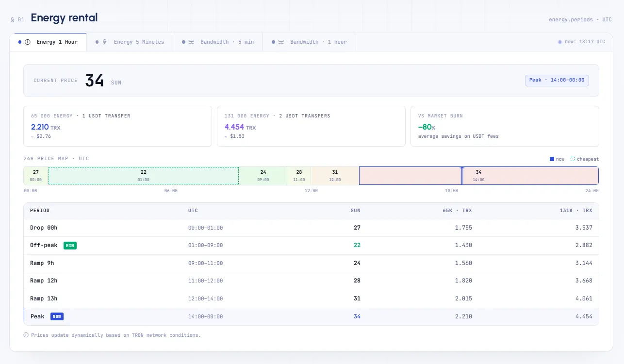Open the Bandwidth · 5 min tab

[x=218, y=42]
